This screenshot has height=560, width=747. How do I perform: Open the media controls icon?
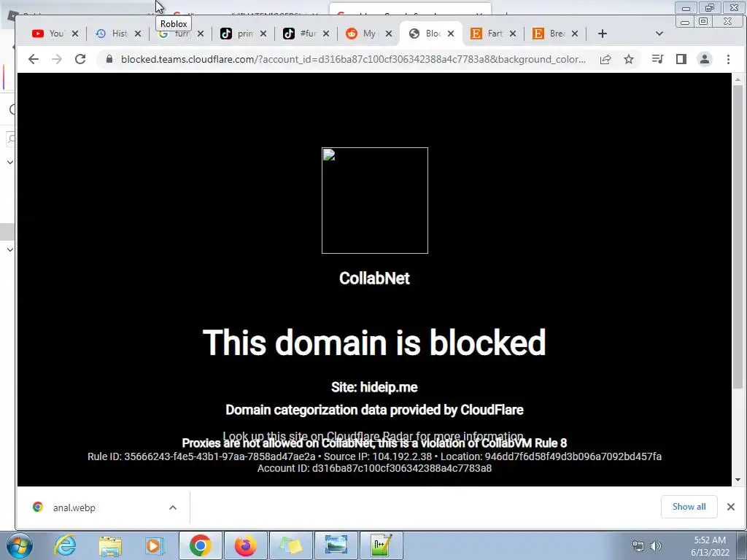pyautogui.click(x=657, y=59)
